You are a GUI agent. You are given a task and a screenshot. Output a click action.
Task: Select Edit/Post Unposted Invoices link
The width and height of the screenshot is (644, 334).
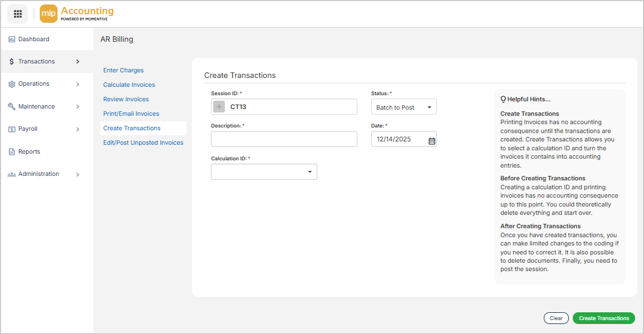[x=143, y=143]
